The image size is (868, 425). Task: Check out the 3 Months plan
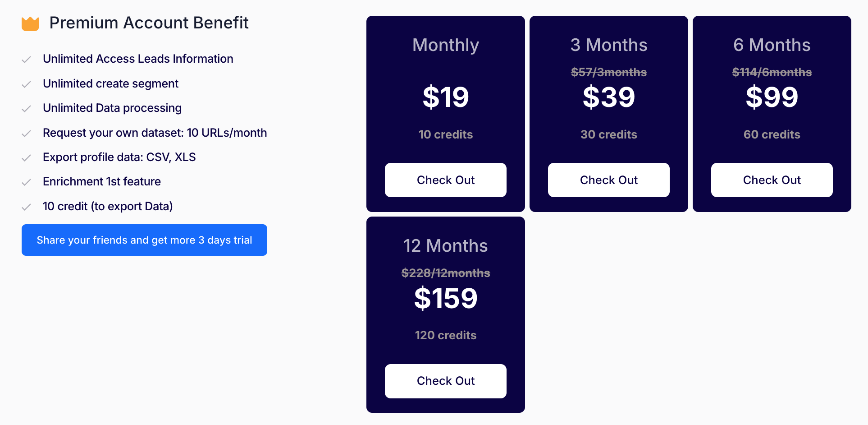608,180
